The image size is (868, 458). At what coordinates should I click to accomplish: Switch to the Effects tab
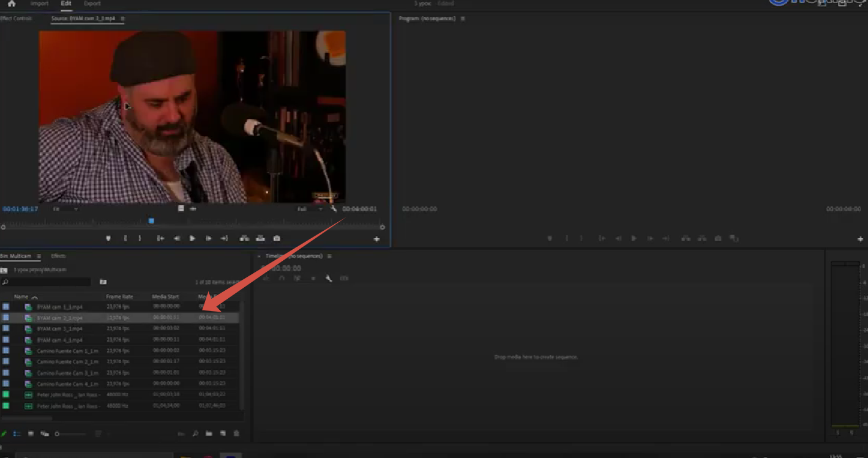[x=59, y=256]
